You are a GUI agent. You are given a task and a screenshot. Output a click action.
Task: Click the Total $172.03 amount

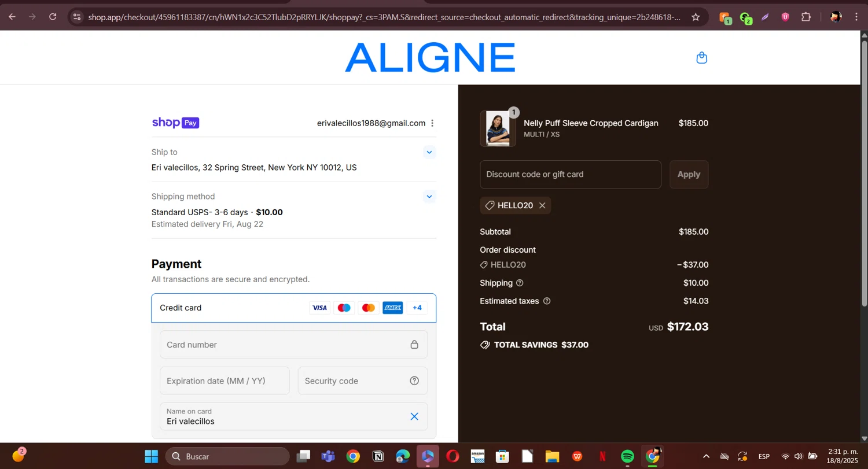tap(687, 327)
